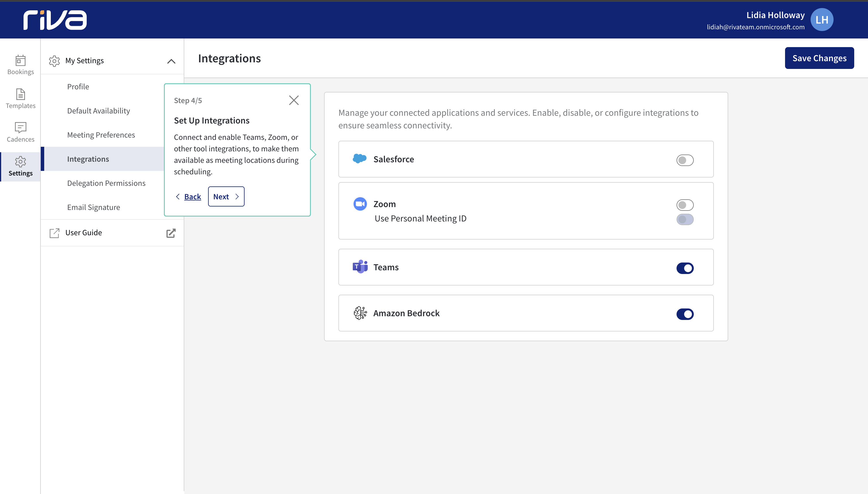
Task: Click the Back link in tour
Action: click(x=193, y=196)
